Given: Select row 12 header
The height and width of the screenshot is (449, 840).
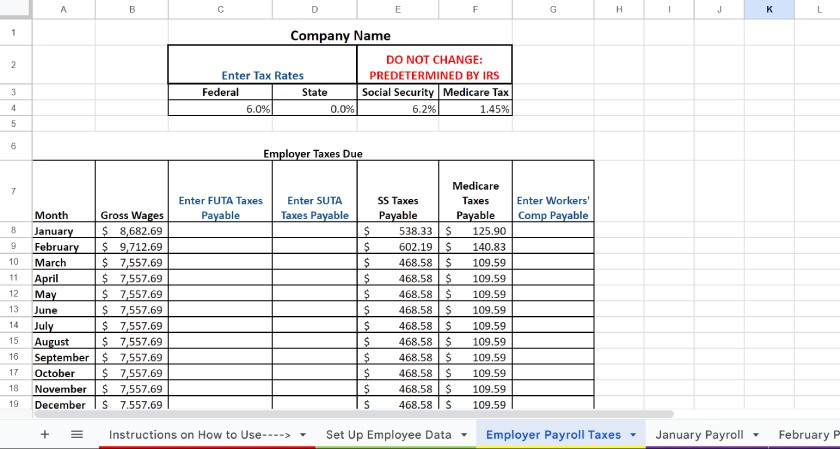Looking at the screenshot, I should point(16,294).
